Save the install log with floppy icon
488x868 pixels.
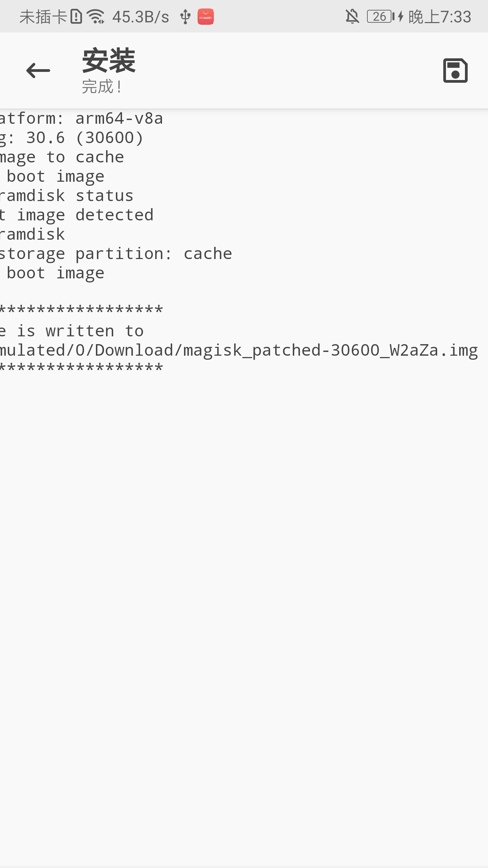coord(455,71)
